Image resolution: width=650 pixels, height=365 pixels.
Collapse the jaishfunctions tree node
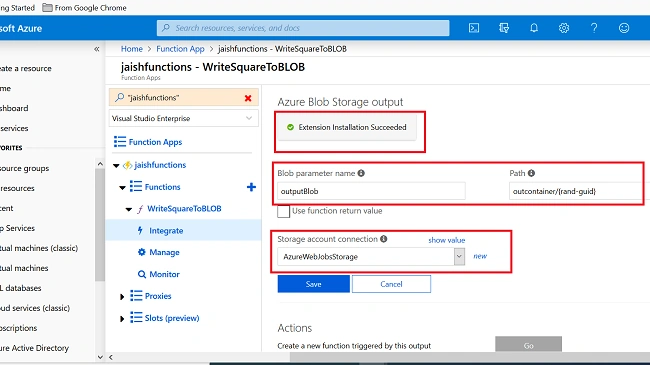coord(116,165)
